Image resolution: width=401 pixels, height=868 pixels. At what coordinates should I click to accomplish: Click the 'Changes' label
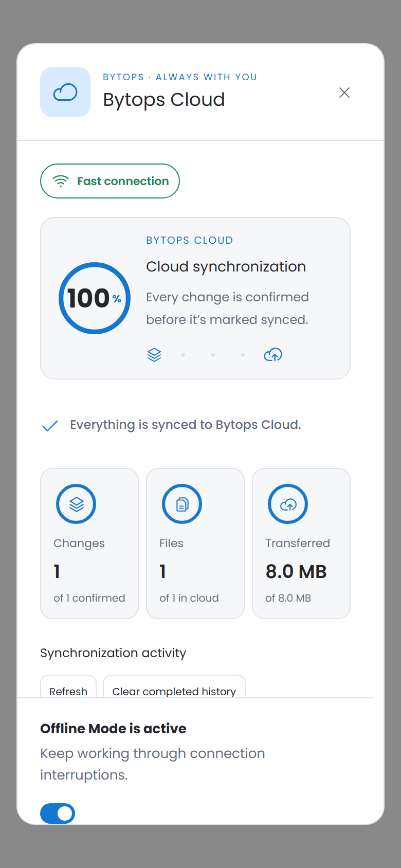[x=79, y=544]
